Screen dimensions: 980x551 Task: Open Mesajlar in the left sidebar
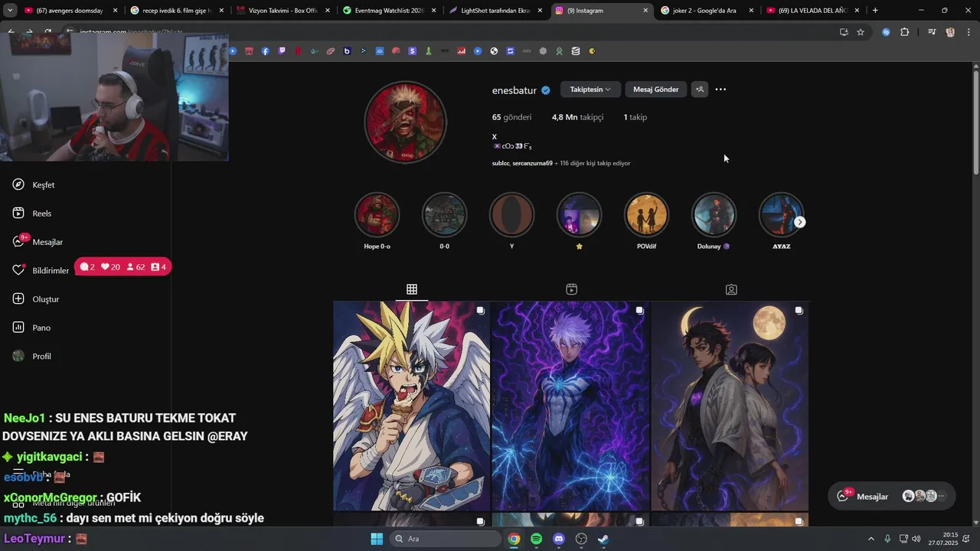(x=38, y=242)
